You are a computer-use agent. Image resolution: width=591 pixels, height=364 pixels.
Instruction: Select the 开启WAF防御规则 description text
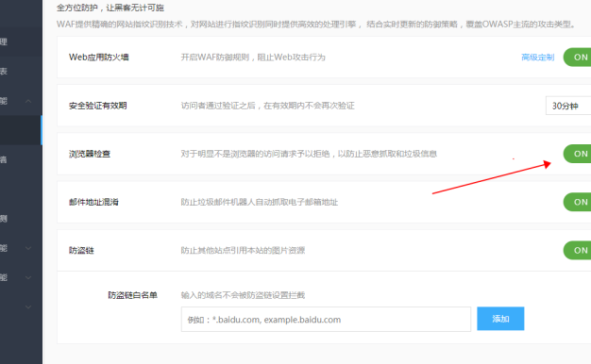(253, 58)
